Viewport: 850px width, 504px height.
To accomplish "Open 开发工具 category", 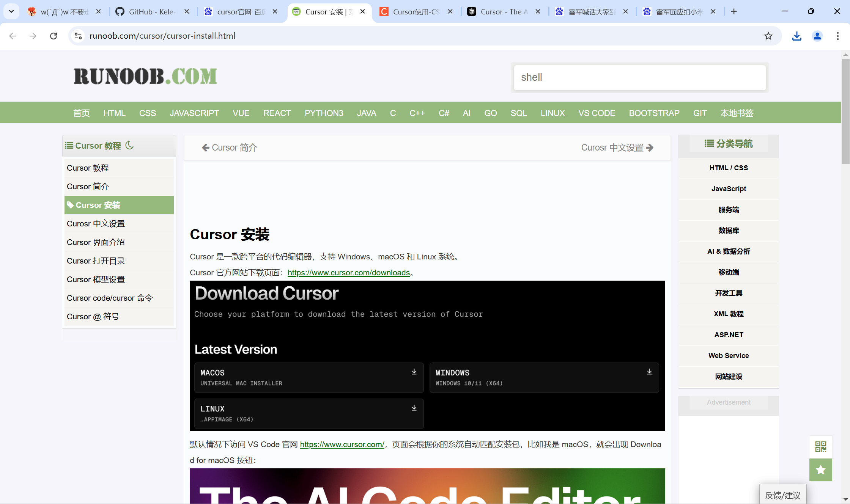I will tap(729, 293).
